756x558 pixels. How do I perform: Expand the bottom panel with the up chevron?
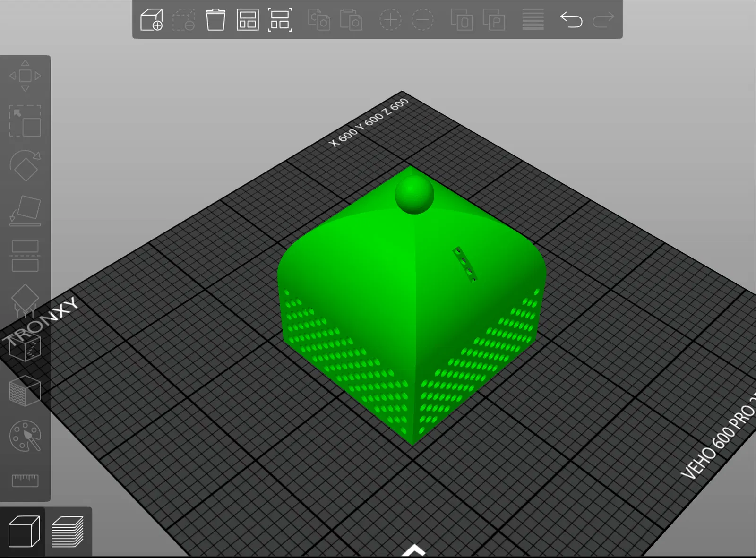[414, 549]
